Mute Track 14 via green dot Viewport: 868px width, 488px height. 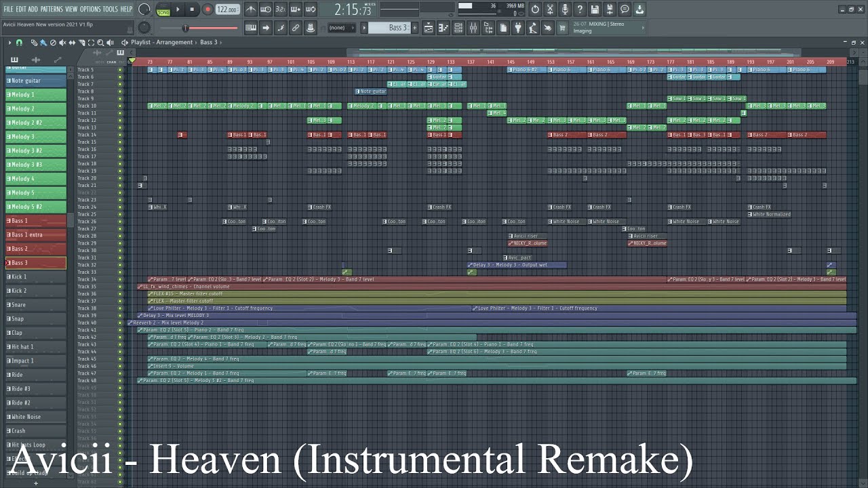click(x=120, y=135)
